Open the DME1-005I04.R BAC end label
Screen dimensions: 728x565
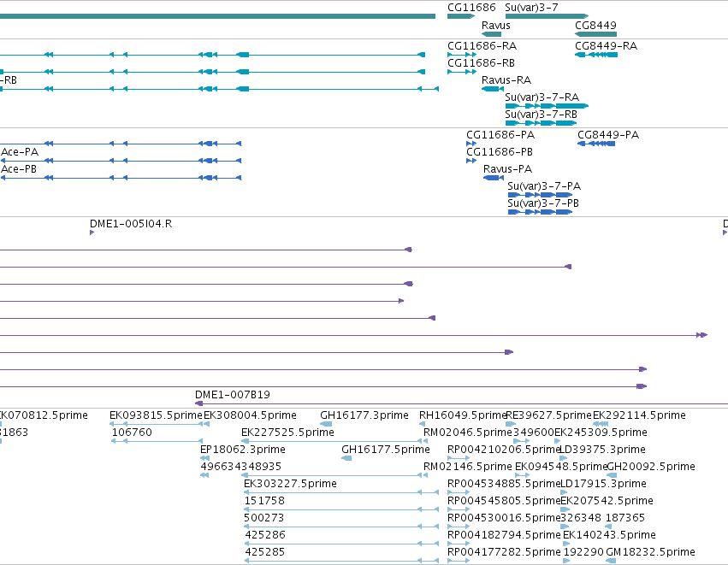point(131,224)
